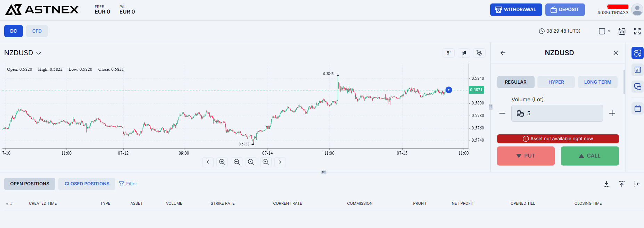Expand the row toggle beside # column
The height and width of the screenshot is (228, 644).
coord(7,204)
